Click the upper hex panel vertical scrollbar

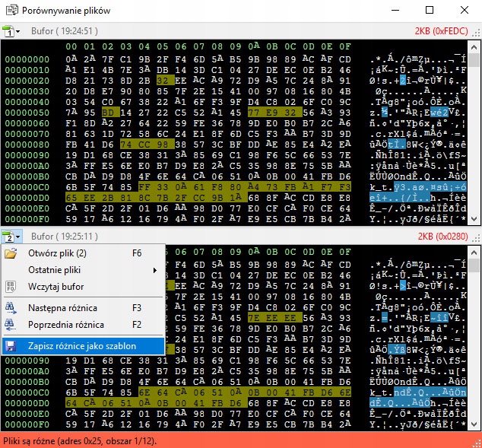[475, 129]
